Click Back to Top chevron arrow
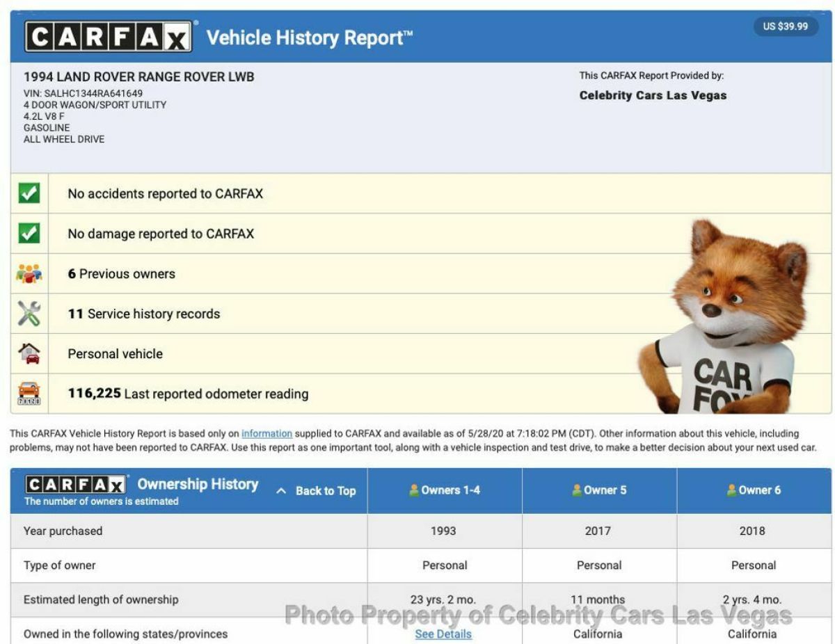This screenshot has height=644, width=835. [281, 491]
